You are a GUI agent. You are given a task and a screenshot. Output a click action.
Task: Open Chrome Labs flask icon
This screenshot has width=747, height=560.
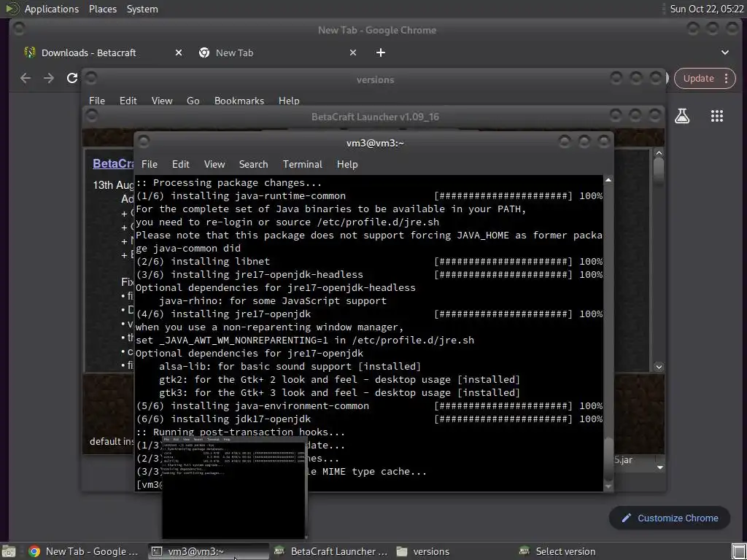682,116
